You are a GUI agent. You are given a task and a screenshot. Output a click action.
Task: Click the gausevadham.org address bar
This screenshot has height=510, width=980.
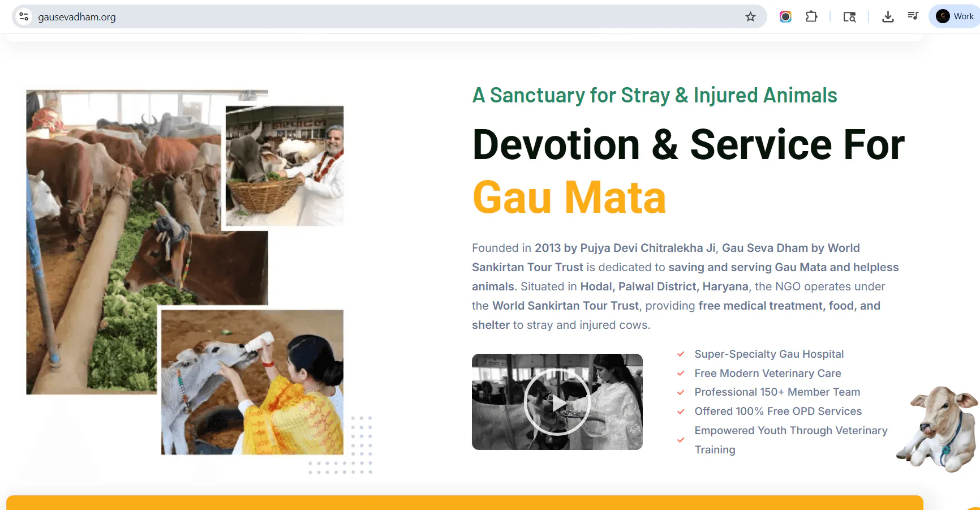390,16
